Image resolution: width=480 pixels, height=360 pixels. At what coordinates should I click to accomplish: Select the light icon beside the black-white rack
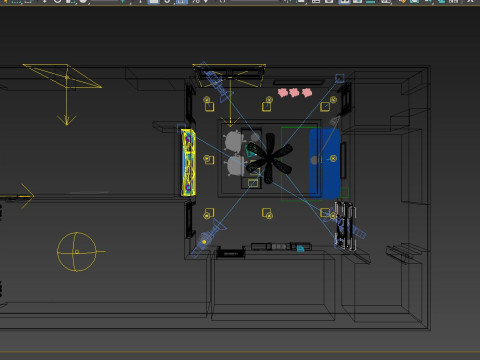(x=328, y=214)
